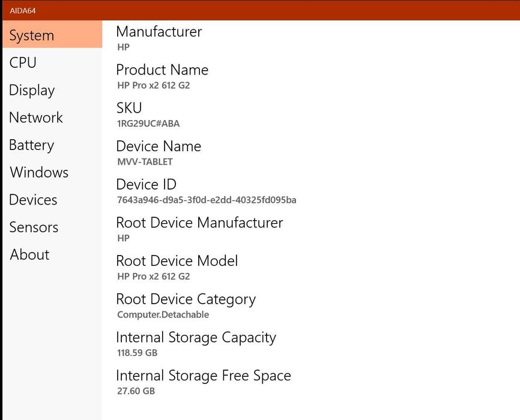Open the Network section

(x=52, y=118)
